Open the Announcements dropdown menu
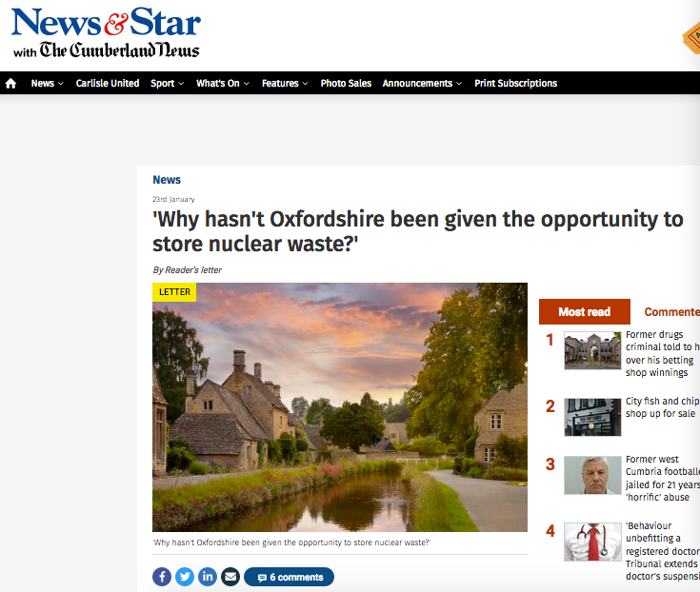 [x=422, y=84]
